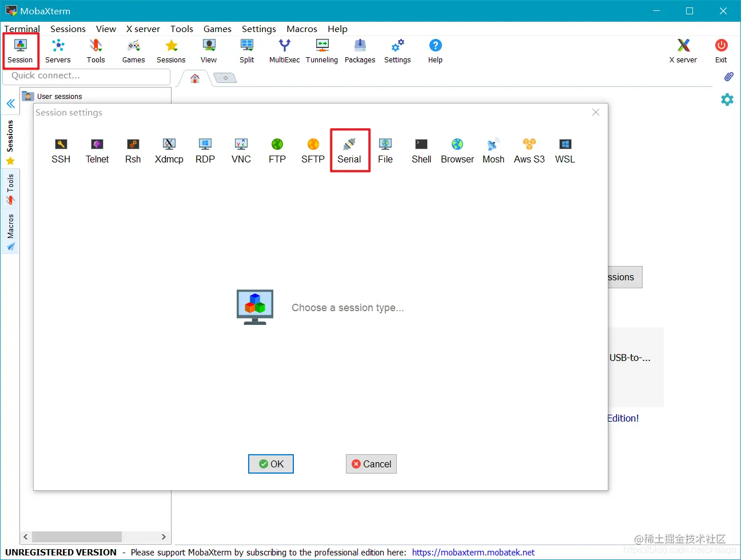Click the Cancel button
Image resolution: width=741 pixels, height=560 pixels.
pos(371,464)
